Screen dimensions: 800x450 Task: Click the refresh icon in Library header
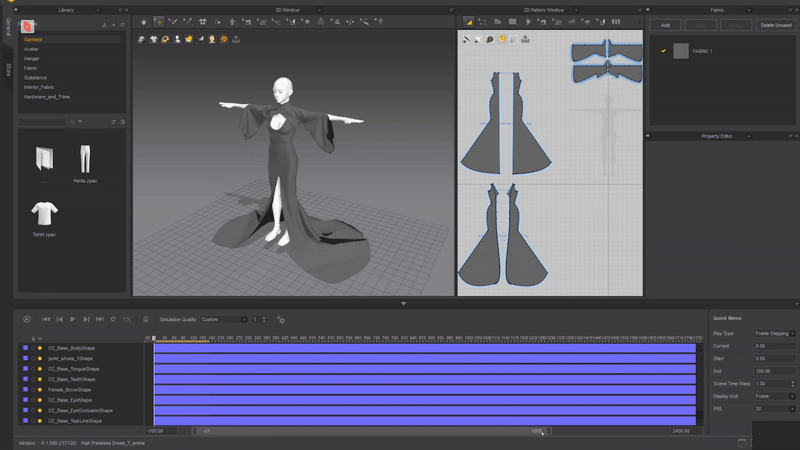[x=122, y=25]
